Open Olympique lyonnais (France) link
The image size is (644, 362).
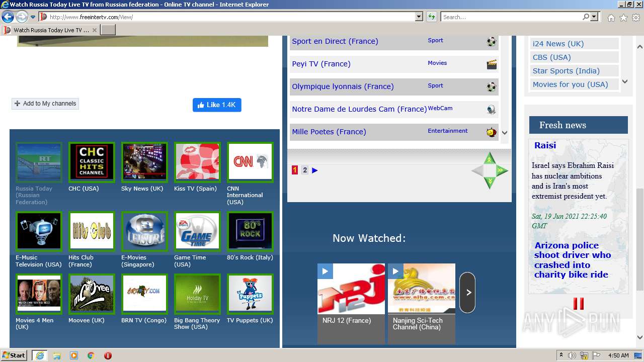[x=343, y=86]
